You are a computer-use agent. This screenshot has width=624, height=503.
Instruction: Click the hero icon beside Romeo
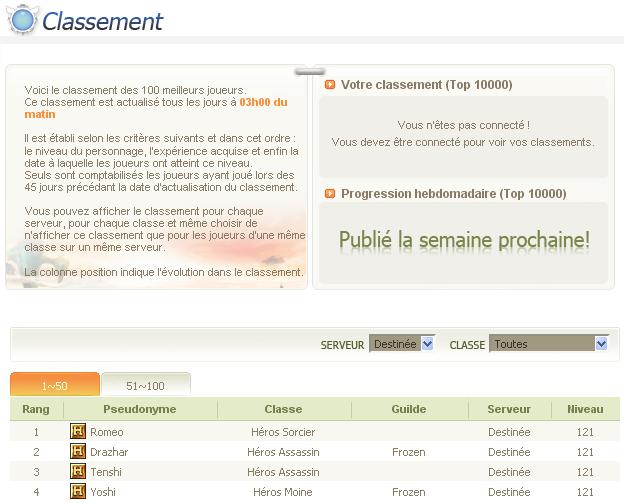(x=78, y=431)
